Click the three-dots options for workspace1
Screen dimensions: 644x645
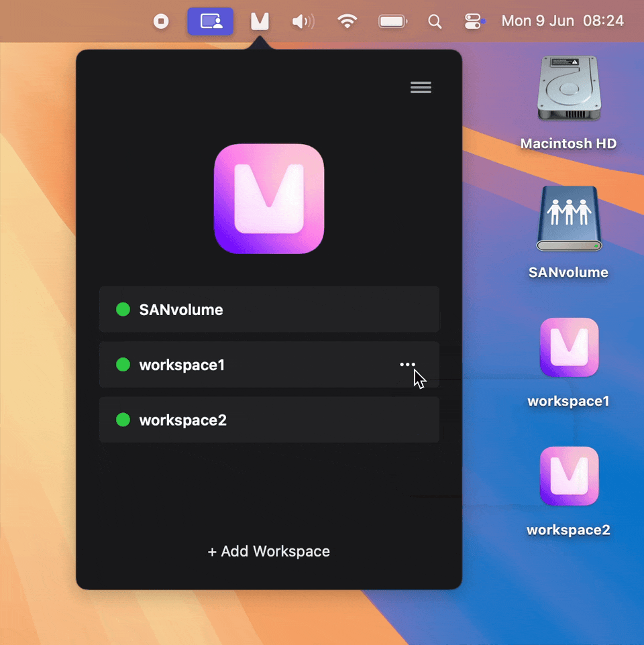tap(407, 365)
